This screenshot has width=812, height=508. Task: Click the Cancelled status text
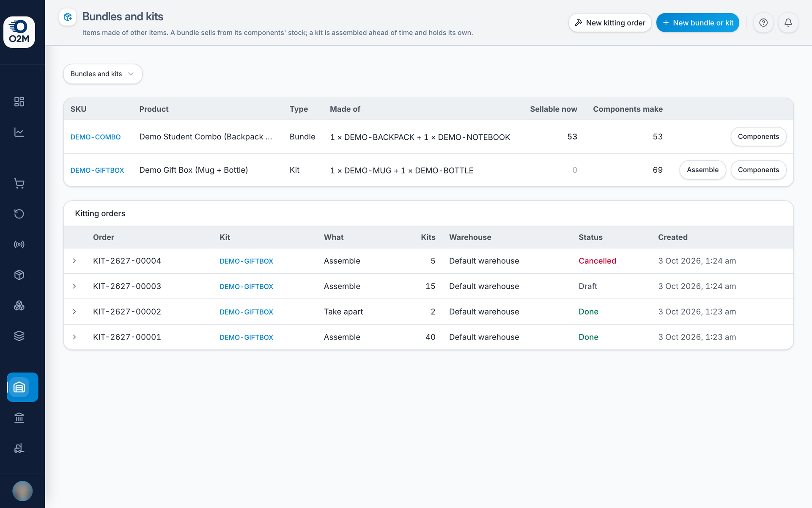(x=597, y=261)
